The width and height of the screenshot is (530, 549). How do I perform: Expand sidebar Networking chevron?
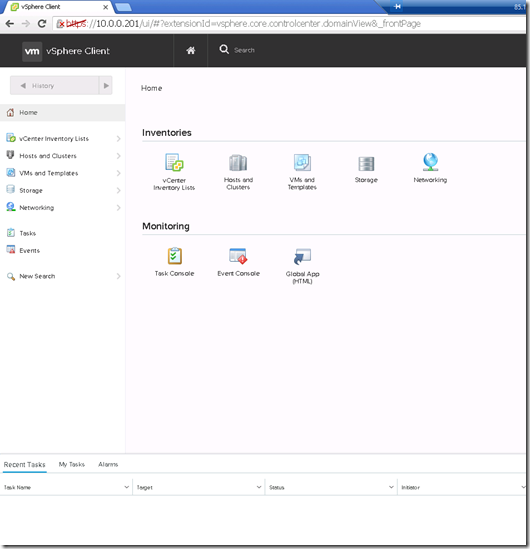click(x=118, y=208)
